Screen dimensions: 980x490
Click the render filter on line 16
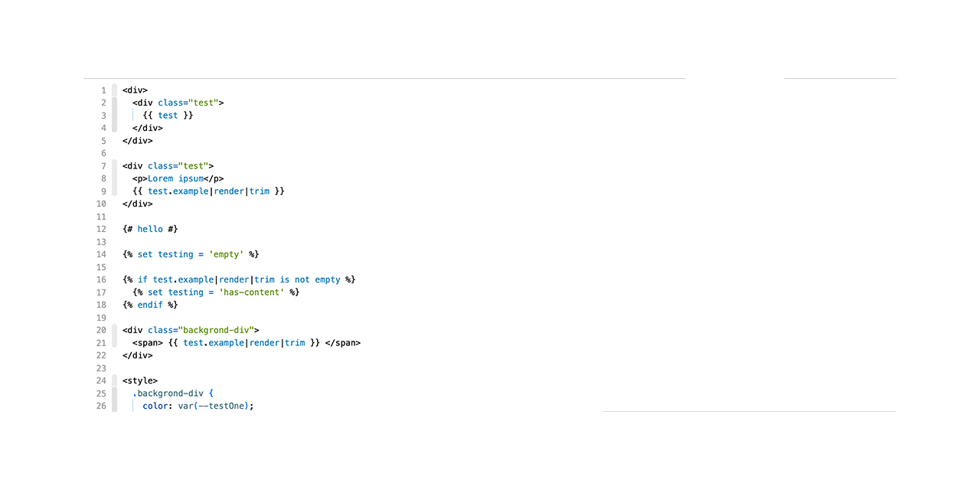click(x=234, y=279)
